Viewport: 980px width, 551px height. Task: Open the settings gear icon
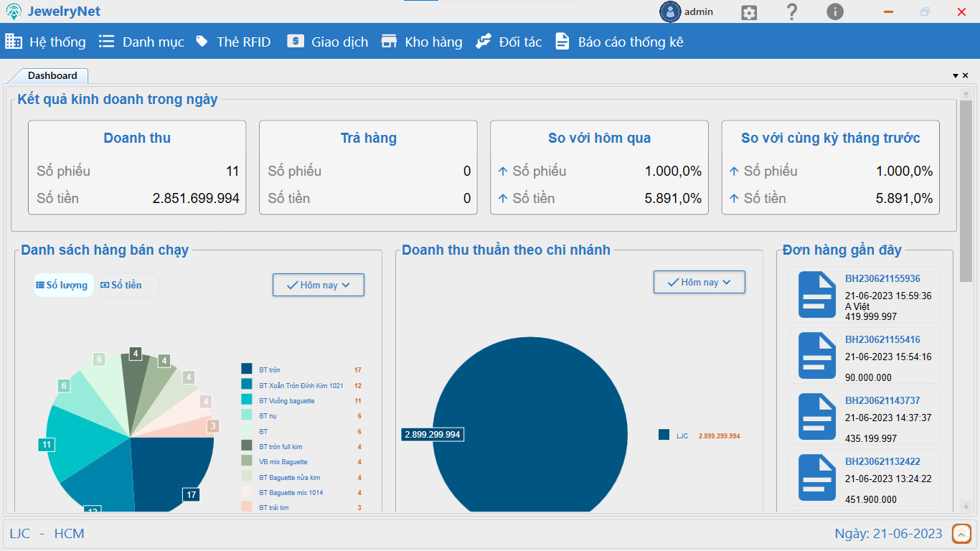[x=749, y=12]
